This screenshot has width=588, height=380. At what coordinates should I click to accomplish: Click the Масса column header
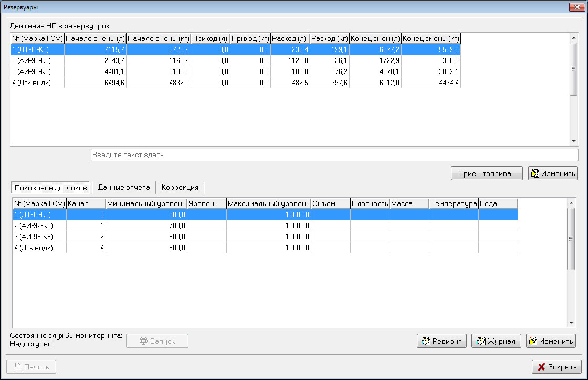pyautogui.click(x=409, y=203)
